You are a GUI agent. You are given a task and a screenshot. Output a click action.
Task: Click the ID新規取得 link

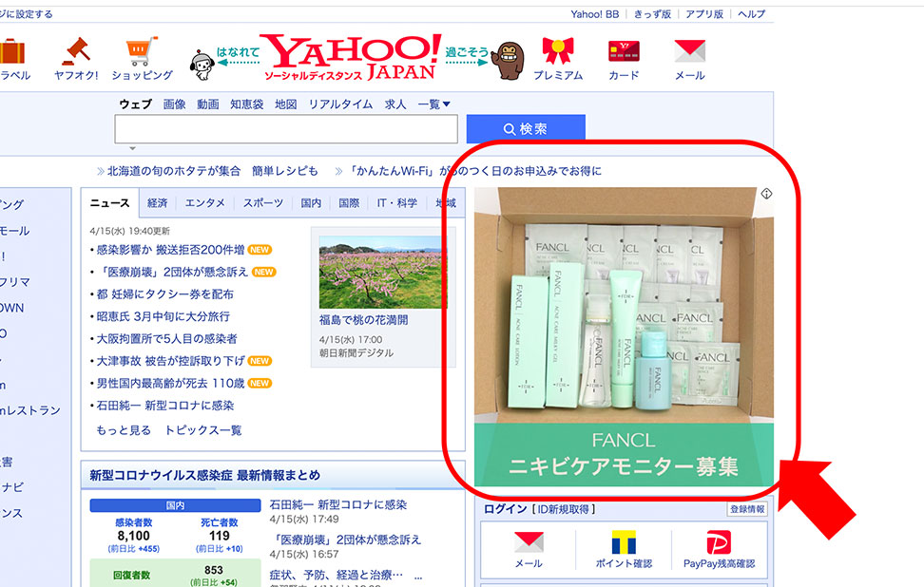(x=564, y=509)
